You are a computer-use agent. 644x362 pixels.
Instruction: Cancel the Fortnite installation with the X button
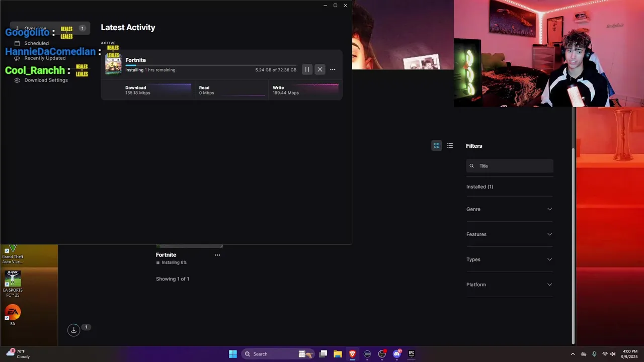point(320,69)
